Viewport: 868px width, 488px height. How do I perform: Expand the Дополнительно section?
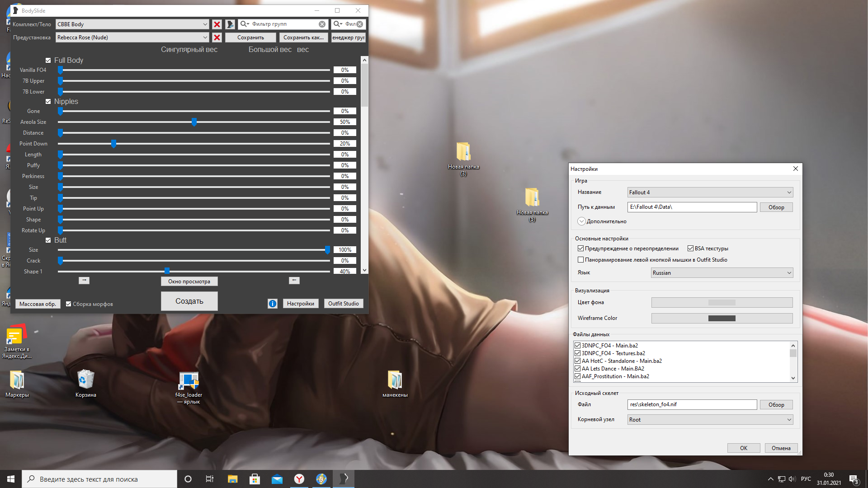pyautogui.click(x=581, y=221)
